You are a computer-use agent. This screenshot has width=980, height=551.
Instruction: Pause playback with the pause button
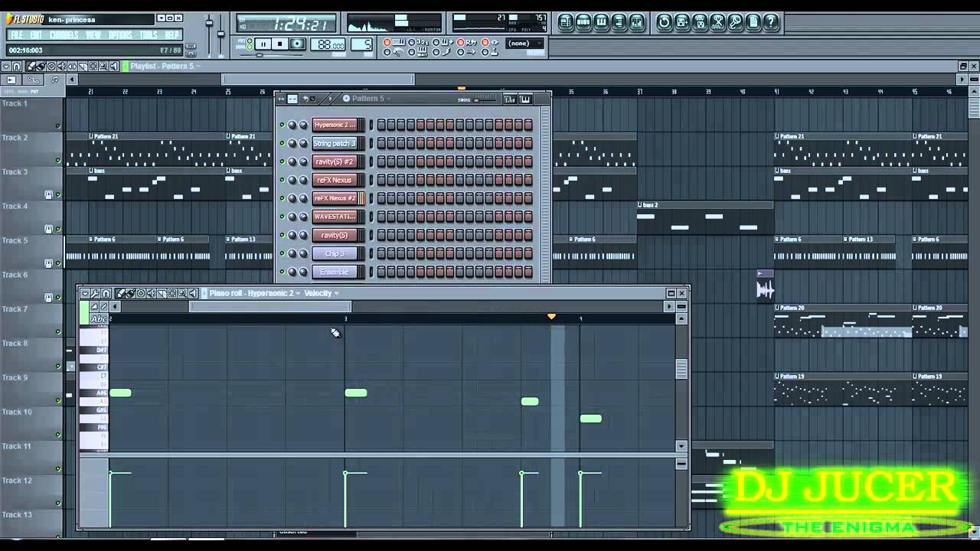[263, 44]
